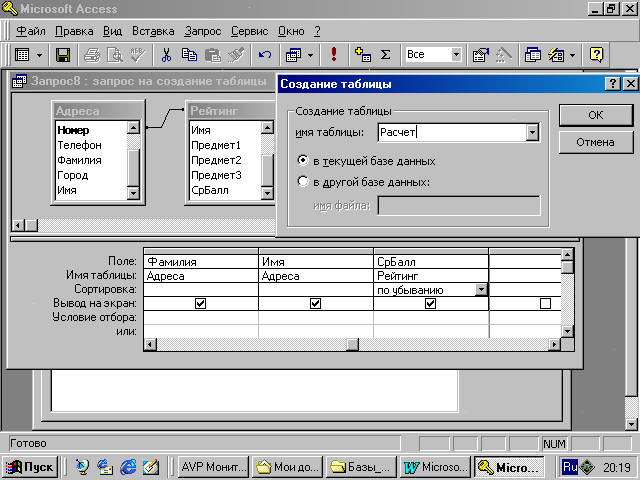Click the New Object toolbar icon

pos(556,55)
